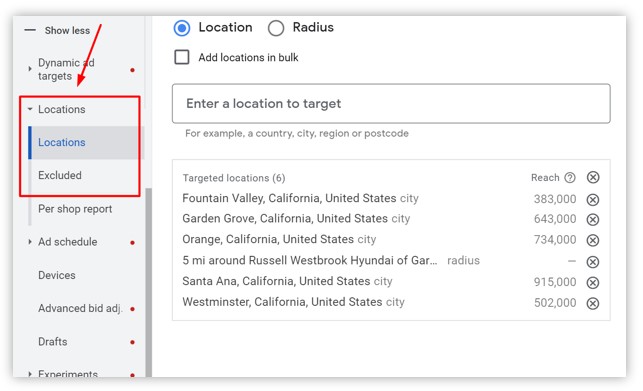Open Drafts in the sidebar
643x391 pixels.
coord(52,341)
